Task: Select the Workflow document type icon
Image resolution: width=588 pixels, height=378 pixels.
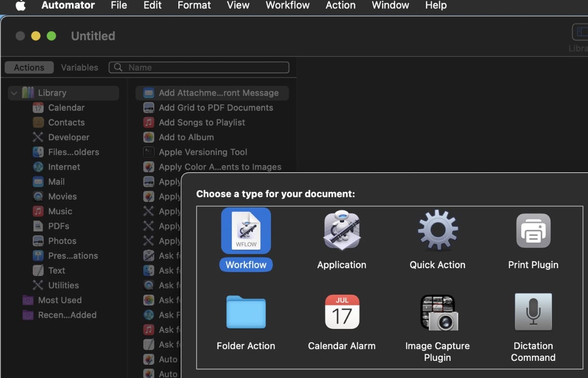Action: (x=246, y=230)
